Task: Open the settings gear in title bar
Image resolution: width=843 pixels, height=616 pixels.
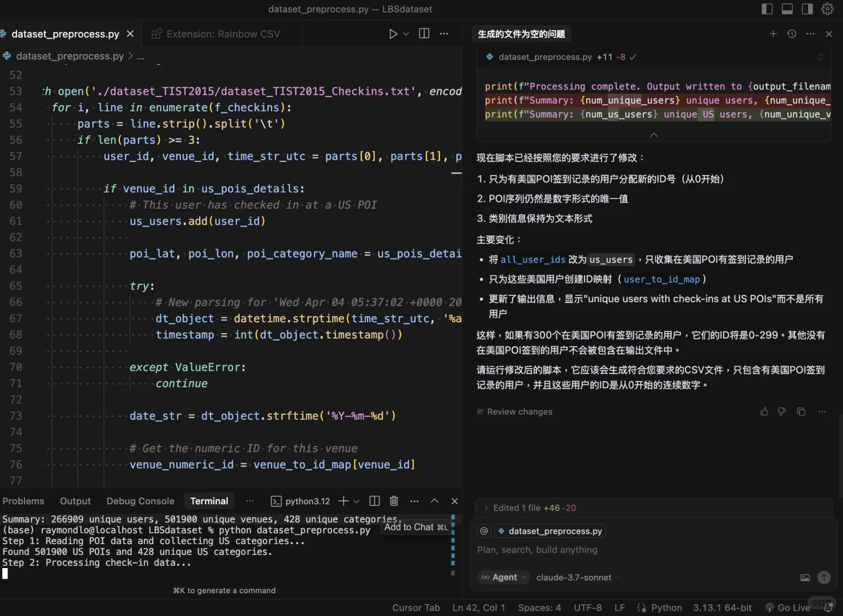Action: [x=828, y=9]
